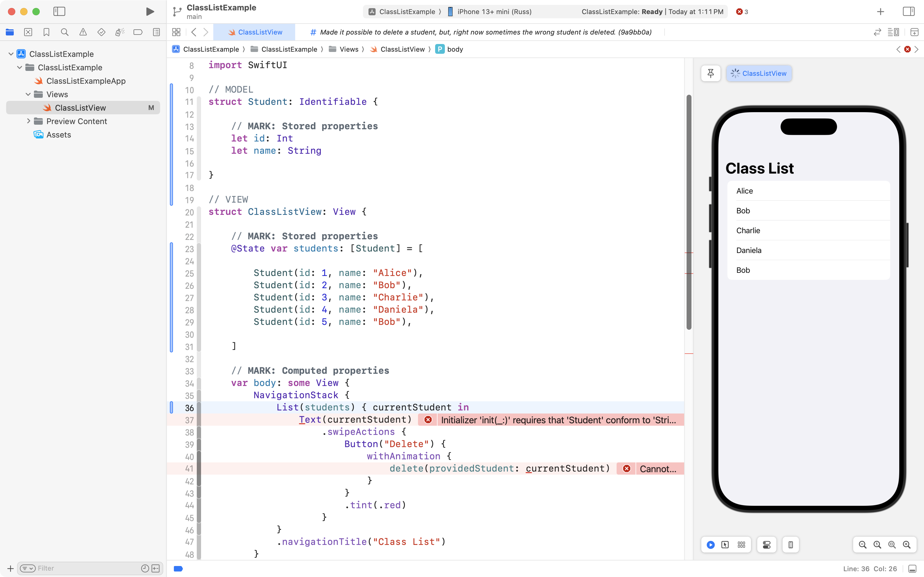The image size is (924, 577).
Task: Open the Find navigator magnifier icon
Action: coord(64,32)
